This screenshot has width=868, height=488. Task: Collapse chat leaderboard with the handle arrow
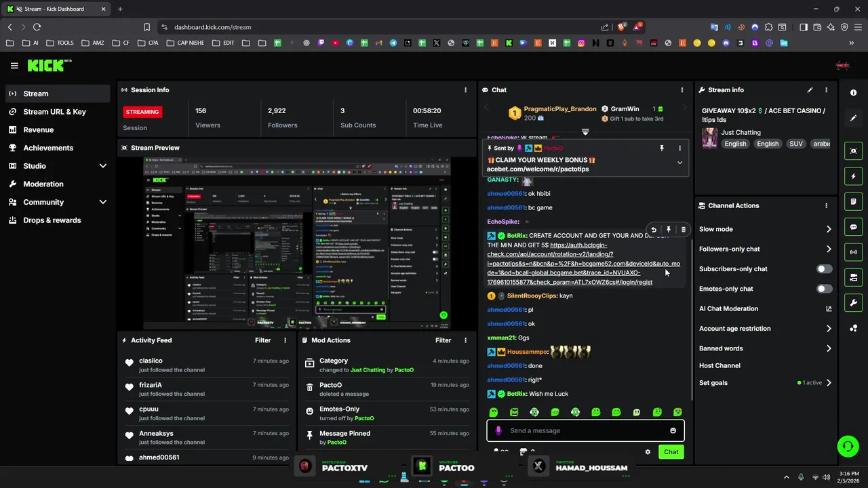coord(585,131)
